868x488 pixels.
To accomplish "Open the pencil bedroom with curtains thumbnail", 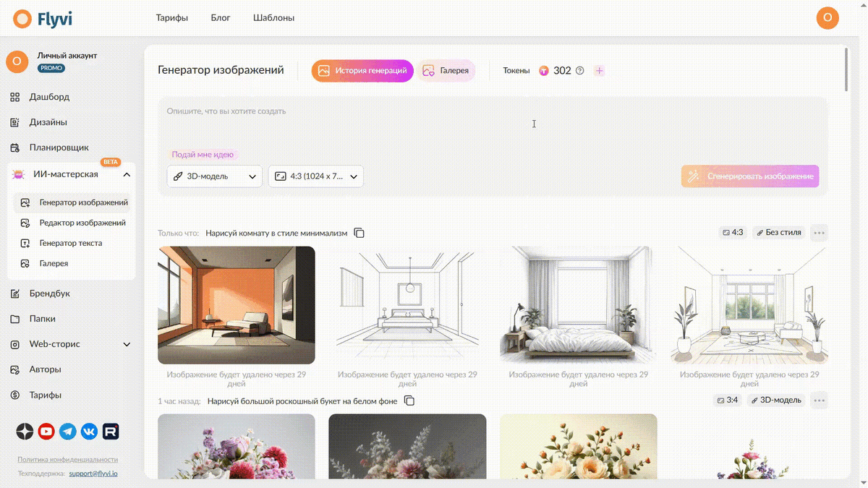I will (579, 305).
